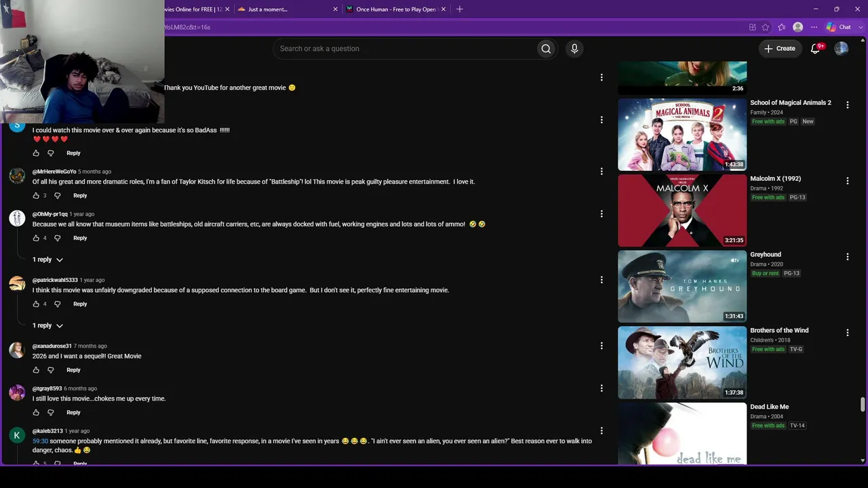Open options menu for Malcolm X video

[848, 180]
